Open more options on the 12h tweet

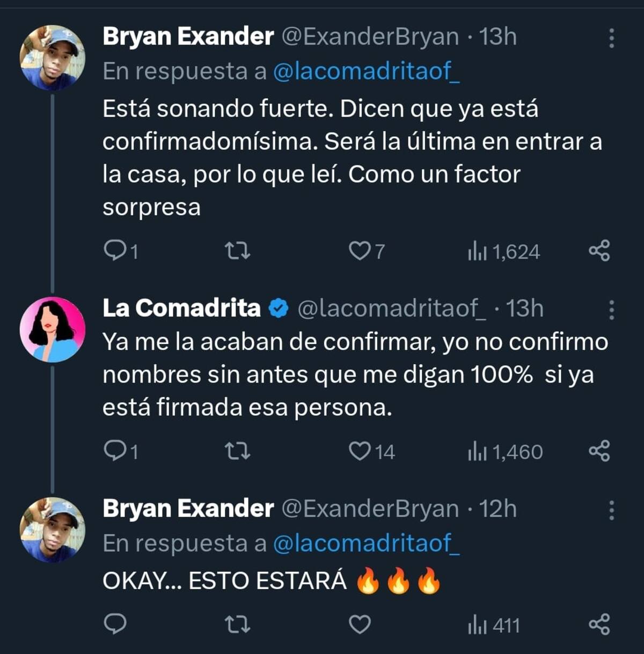(x=611, y=510)
